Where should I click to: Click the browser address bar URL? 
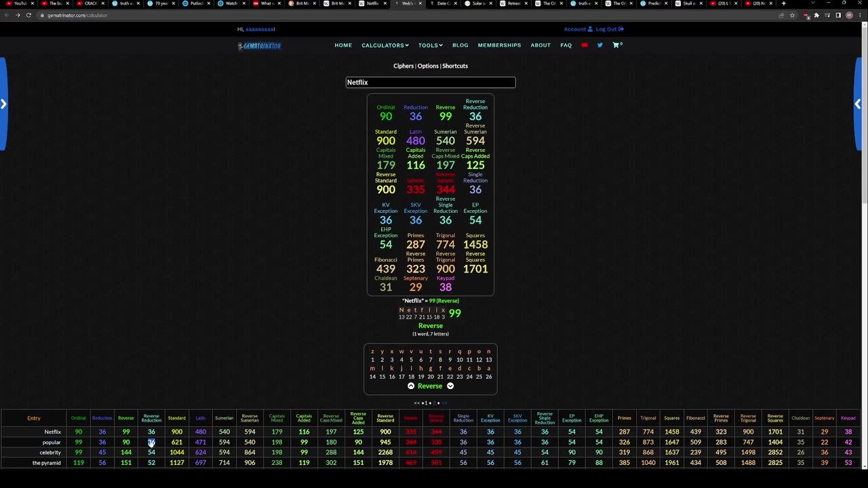77,15
